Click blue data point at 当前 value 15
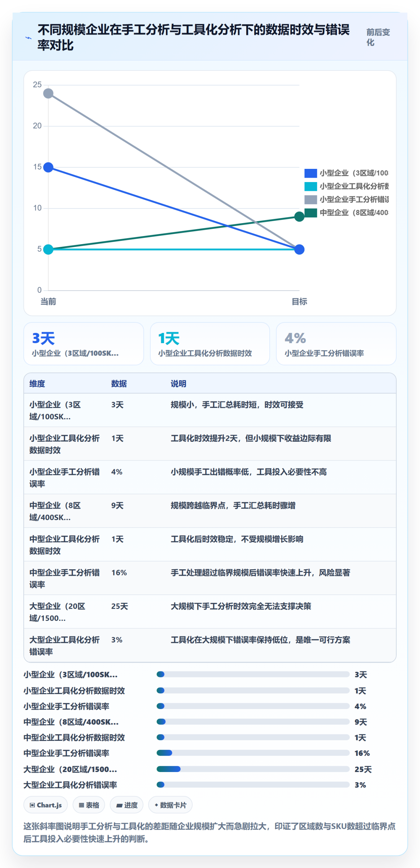 click(x=49, y=167)
